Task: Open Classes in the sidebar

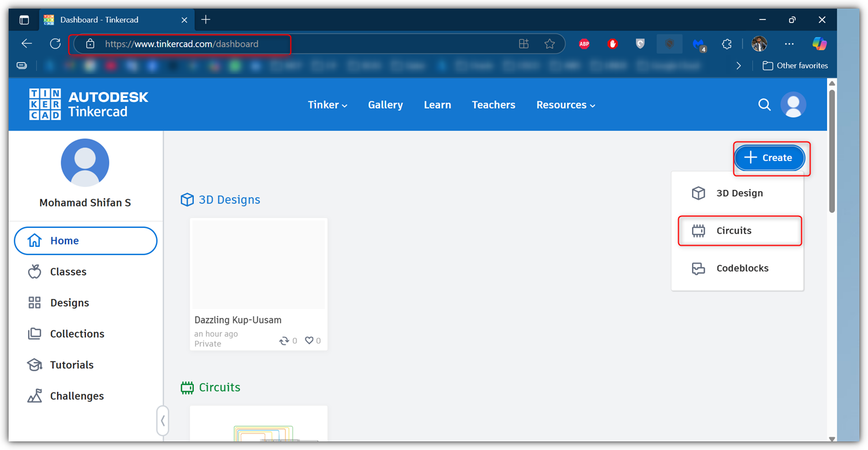Action: tap(86, 272)
